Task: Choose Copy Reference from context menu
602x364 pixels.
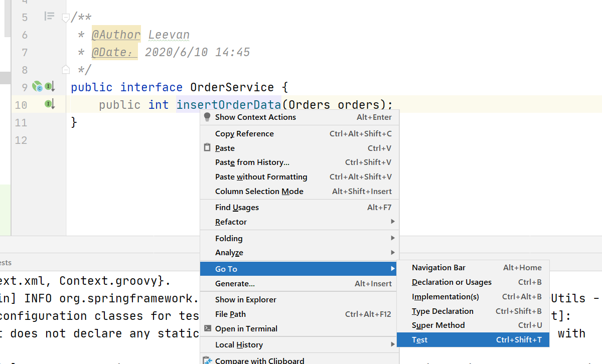Action: point(299,134)
